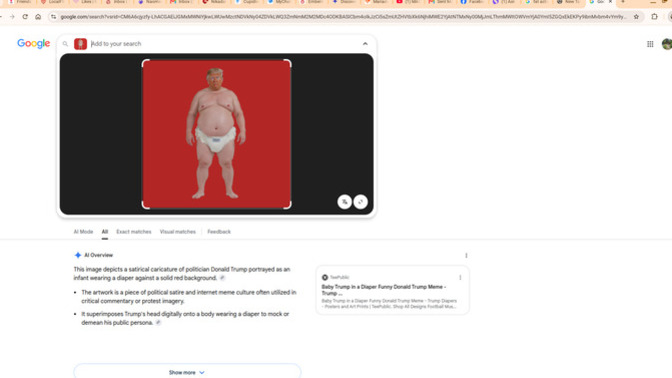Screen dimensions: 672x378
Task: Open the Visual matches tab
Action: coord(177,232)
